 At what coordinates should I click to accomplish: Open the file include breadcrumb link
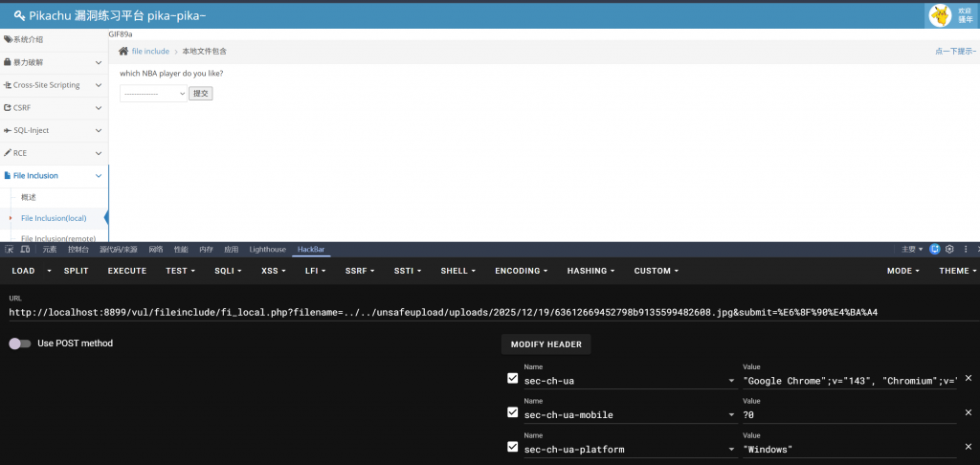coord(150,52)
